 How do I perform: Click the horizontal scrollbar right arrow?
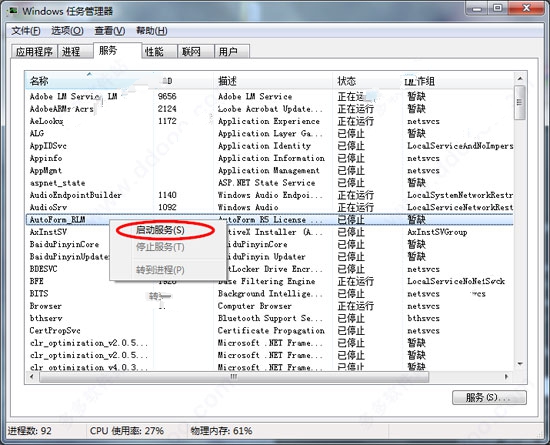pyautogui.click(x=507, y=377)
